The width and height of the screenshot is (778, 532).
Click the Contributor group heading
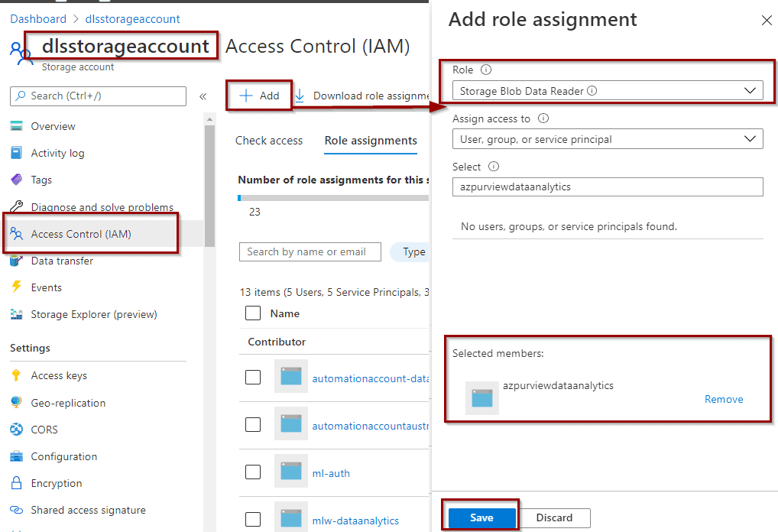[x=277, y=342]
